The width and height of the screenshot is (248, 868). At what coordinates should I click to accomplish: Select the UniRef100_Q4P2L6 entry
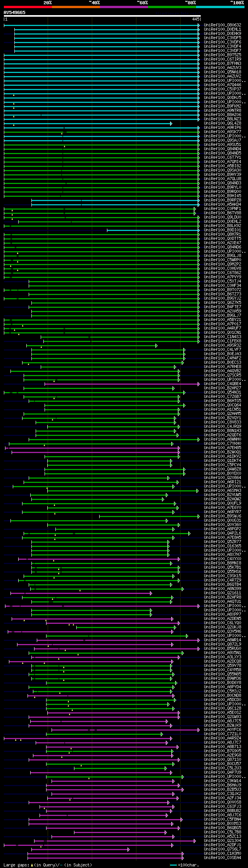click(222, 533)
